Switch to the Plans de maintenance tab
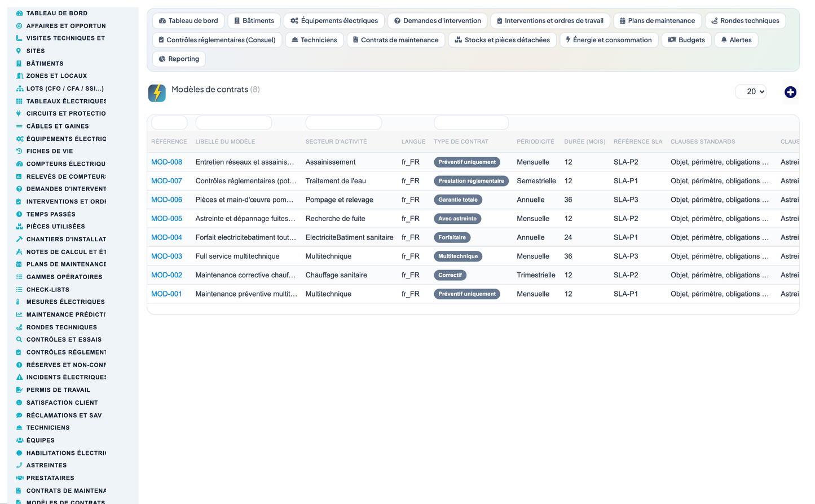The height and width of the screenshot is (504, 815). pyautogui.click(x=657, y=21)
